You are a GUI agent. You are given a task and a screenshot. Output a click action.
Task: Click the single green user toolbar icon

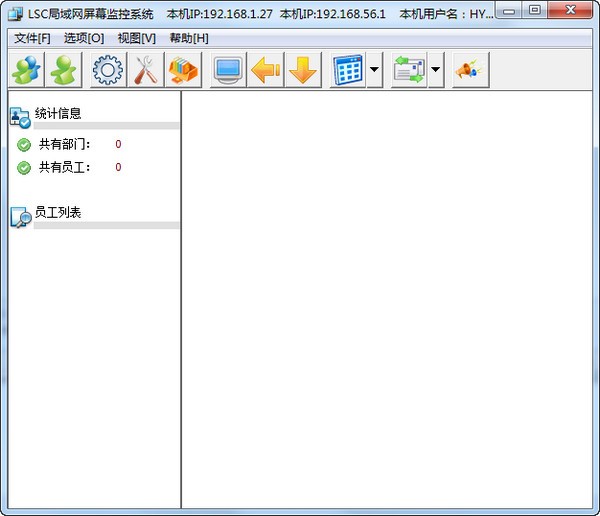[x=64, y=70]
